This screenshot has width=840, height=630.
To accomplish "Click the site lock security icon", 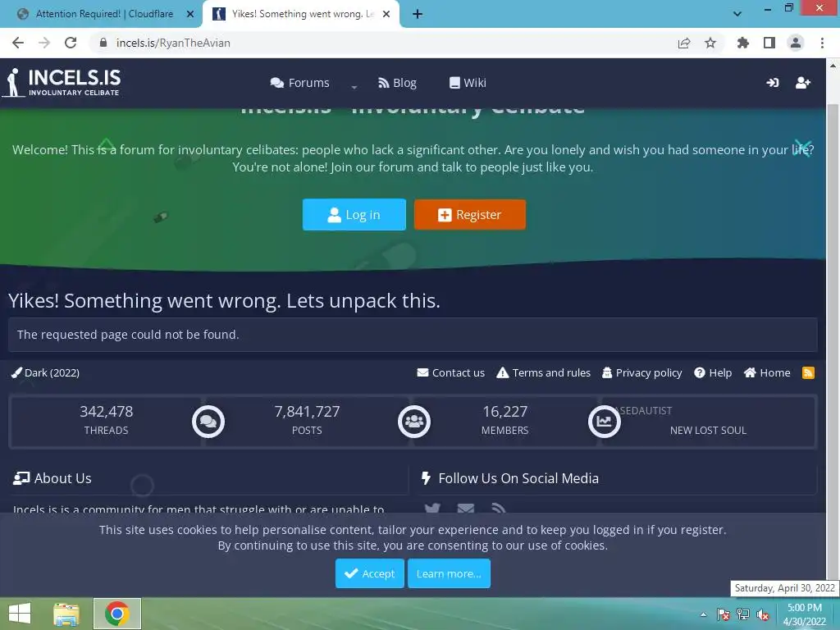I will 103,43.
